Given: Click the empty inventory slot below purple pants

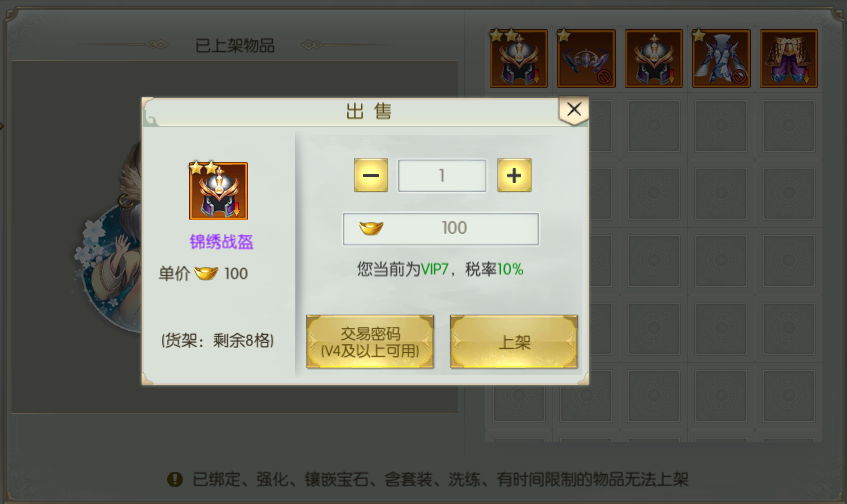Looking at the screenshot, I should pos(789,126).
